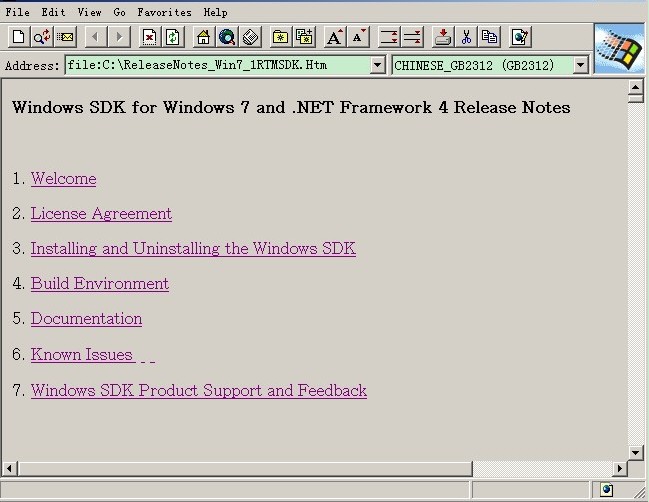Open Installing and Uninstalling the Windows SDK link
Image resolution: width=649 pixels, height=502 pixels.
193,249
